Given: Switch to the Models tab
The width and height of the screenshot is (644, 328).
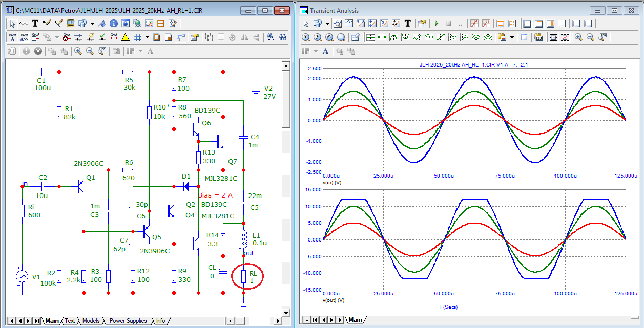Looking at the screenshot, I should coord(91,321).
